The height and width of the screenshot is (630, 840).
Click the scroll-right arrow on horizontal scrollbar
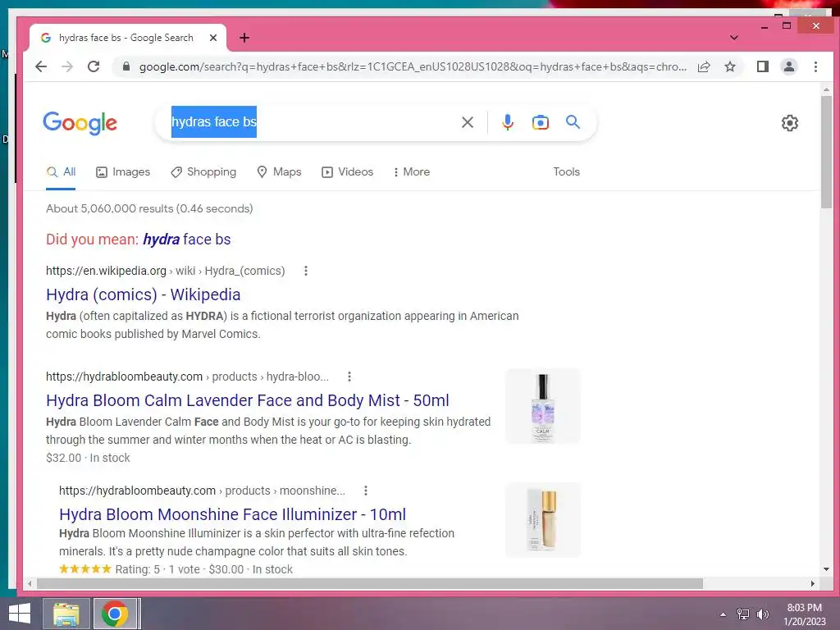(813, 583)
